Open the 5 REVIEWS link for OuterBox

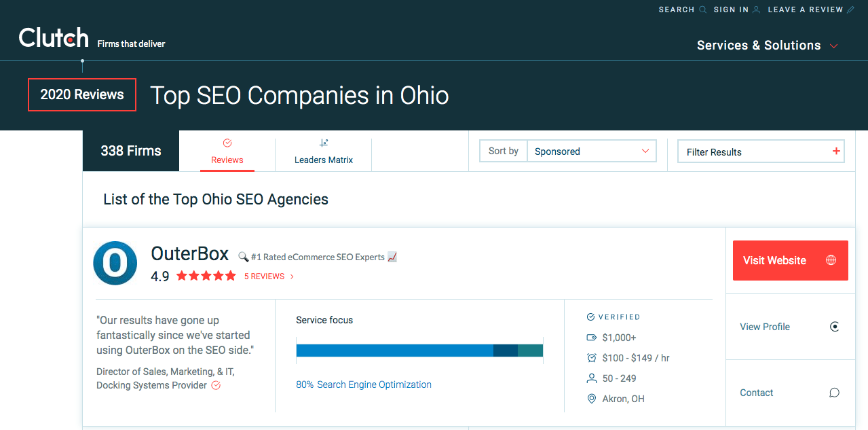[x=265, y=276]
